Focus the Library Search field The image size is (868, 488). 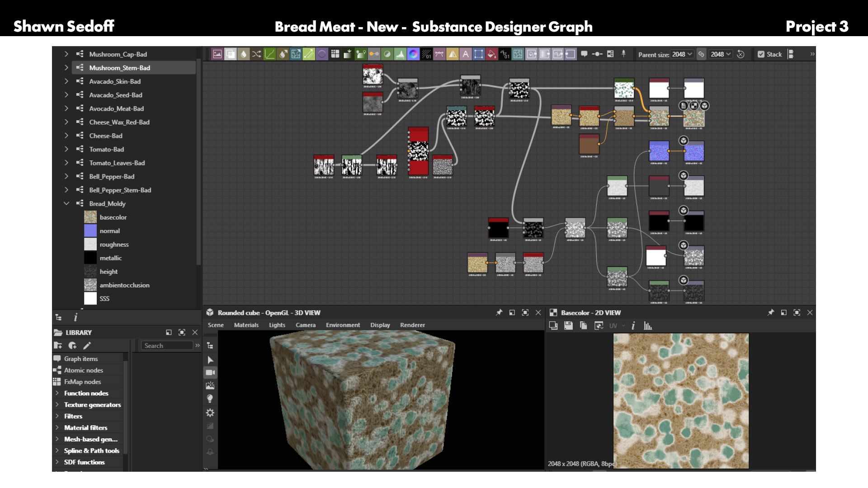(168, 346)
